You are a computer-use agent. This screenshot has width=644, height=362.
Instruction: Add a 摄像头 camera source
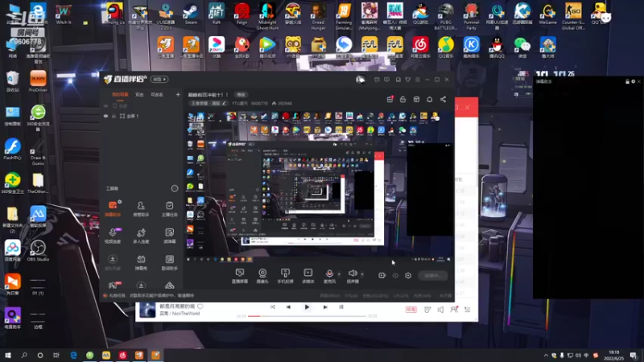262,276
